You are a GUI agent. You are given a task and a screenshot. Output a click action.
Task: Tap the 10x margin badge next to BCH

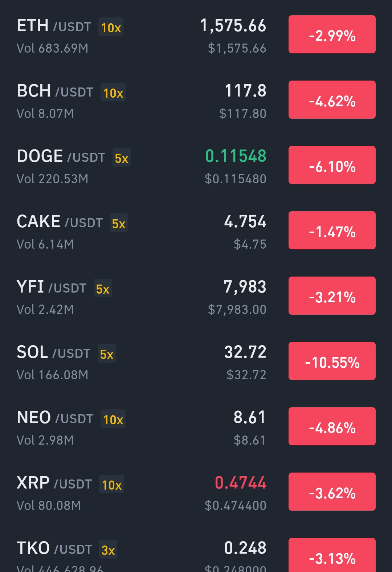click(x=113, y=93)
